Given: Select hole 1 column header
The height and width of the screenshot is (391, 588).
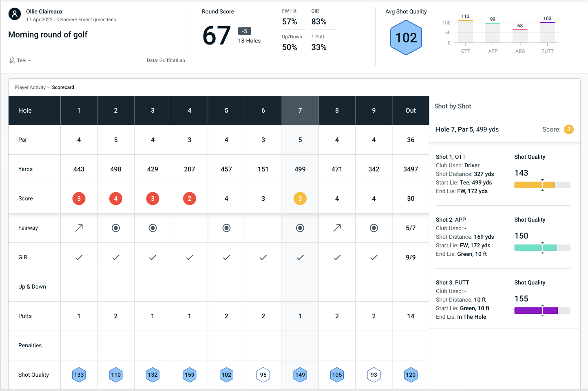Looking at the screenshot, I should click(x=79, y=110).
